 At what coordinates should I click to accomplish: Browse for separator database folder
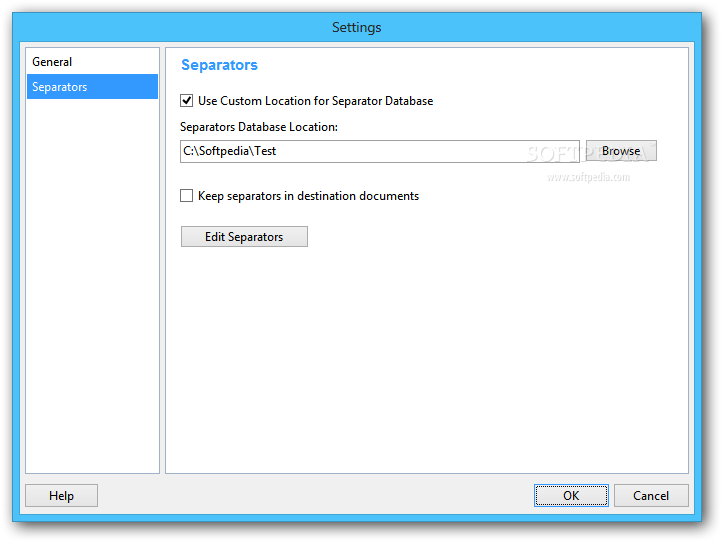[621, 151]
